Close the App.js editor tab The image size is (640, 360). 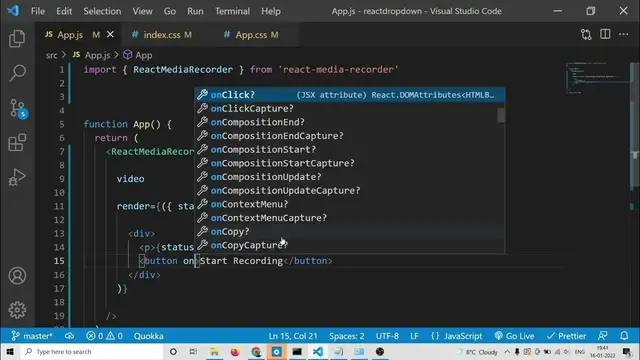tap(110, 35)
